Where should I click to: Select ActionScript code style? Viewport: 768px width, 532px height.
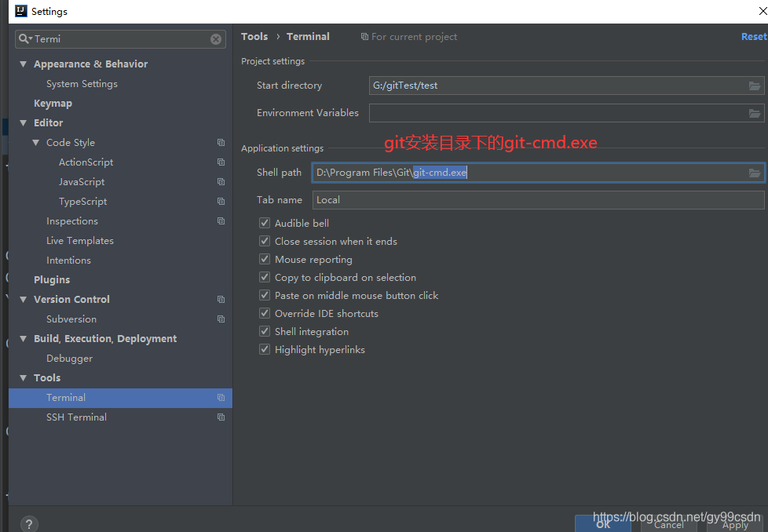tap(86, 162)
